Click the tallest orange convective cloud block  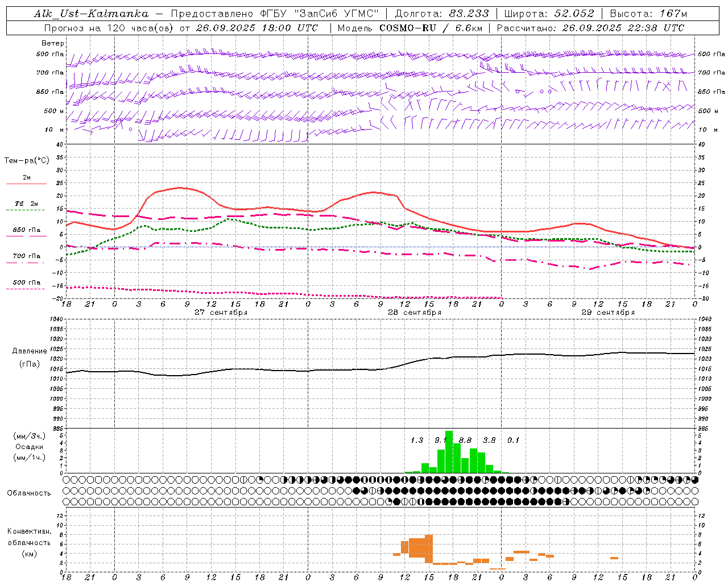tap(429, 548)
